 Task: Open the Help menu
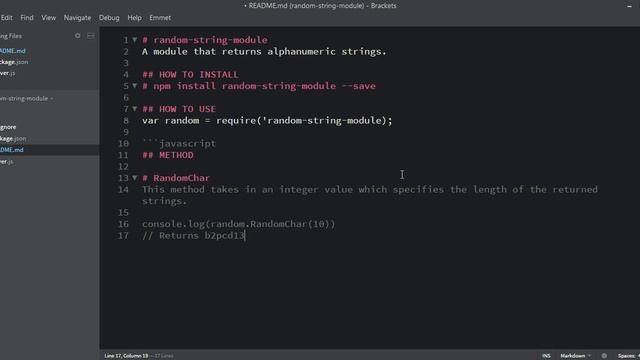(x=134, y=18)
